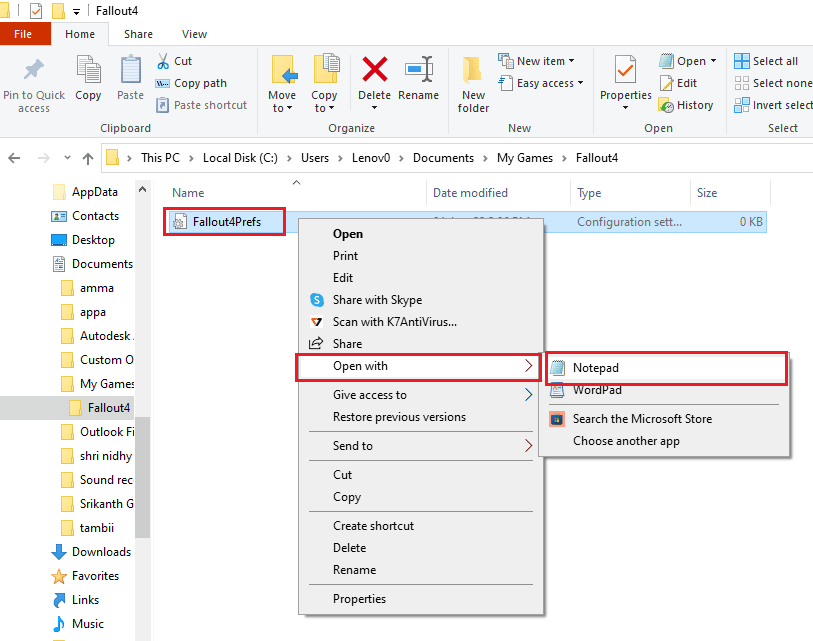The width and height of the screenshot is (813, 641).
Task: Open Delete dropdown arrow in ribbon
Action: pos(374,108)
